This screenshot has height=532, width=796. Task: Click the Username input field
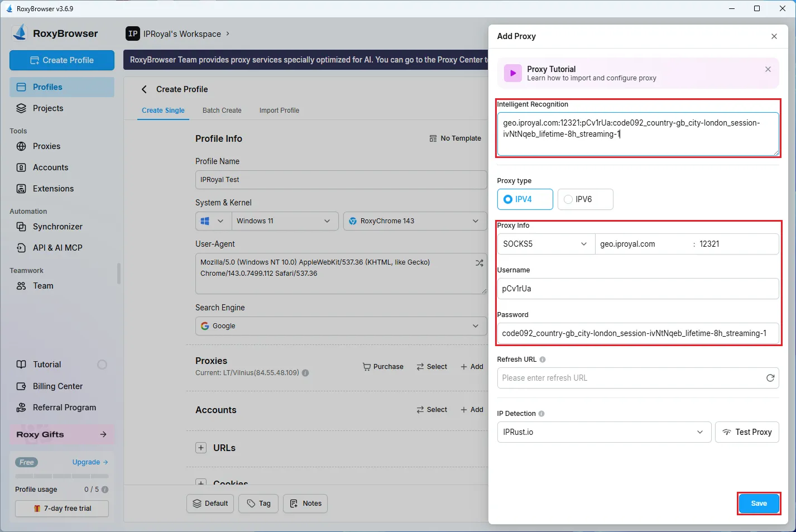(637, 289)
